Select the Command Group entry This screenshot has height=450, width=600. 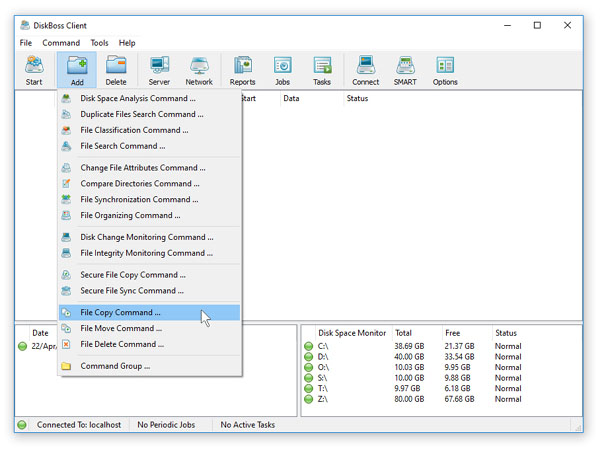pos(150,366)
